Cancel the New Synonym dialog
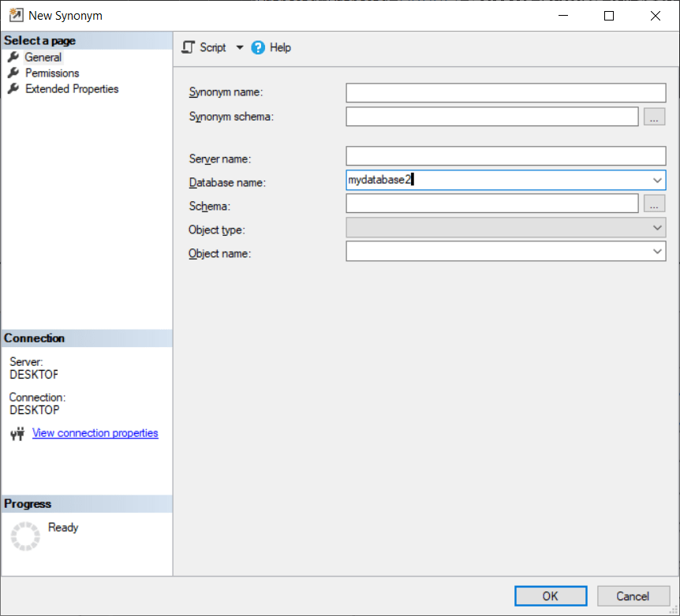The height and width of the screenshot is (616, 680). click(x=633, y=595)
